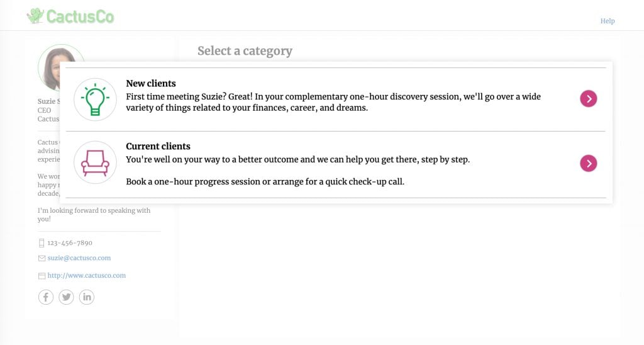Open the Twitter social icon

66,297
